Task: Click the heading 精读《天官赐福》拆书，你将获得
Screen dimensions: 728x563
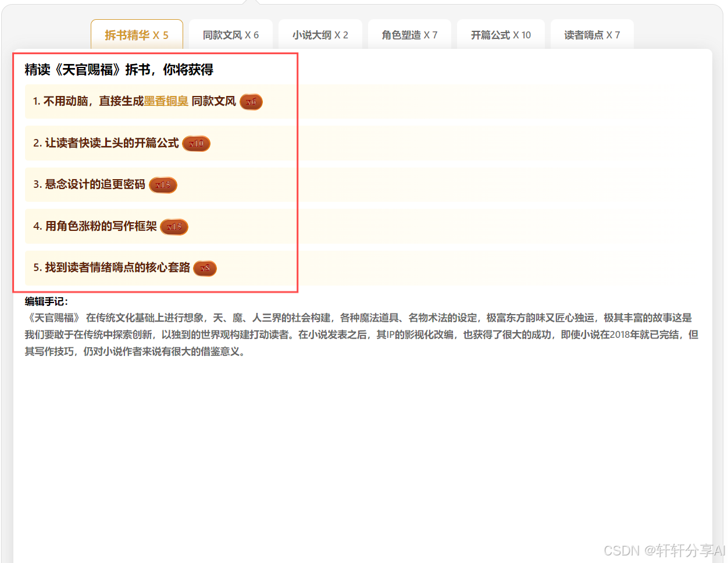Action: [x=119, y=70]
